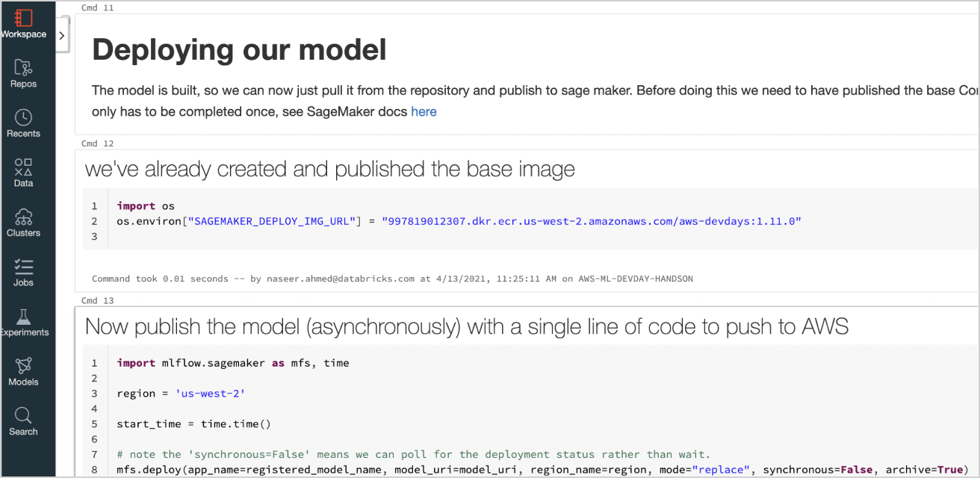
Task: Open the Jobs checklist icon
Action: coord(23,267)
